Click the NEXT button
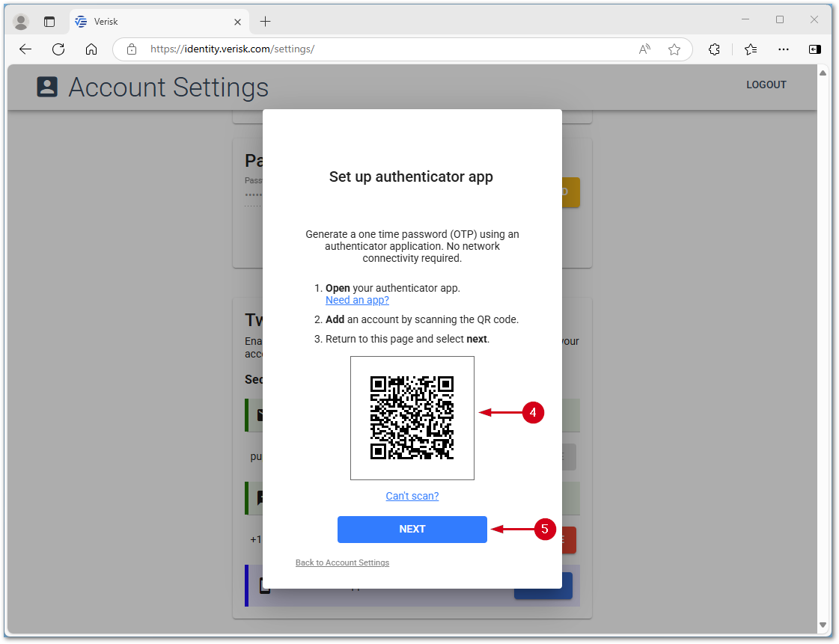 click(412, 529)
